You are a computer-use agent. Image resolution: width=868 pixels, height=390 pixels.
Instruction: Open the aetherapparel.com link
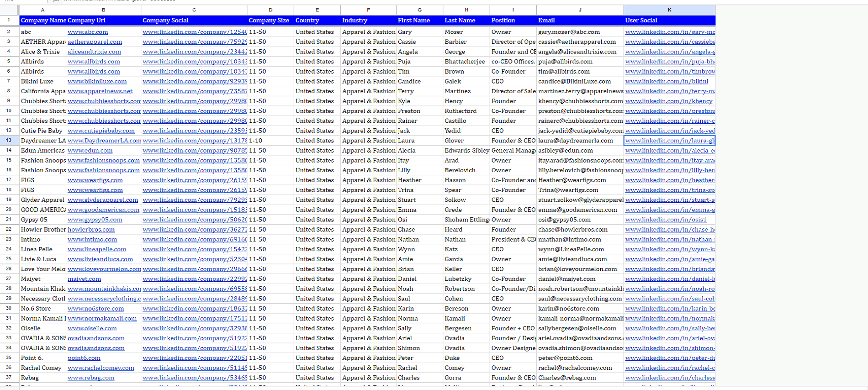click(95, 42)
